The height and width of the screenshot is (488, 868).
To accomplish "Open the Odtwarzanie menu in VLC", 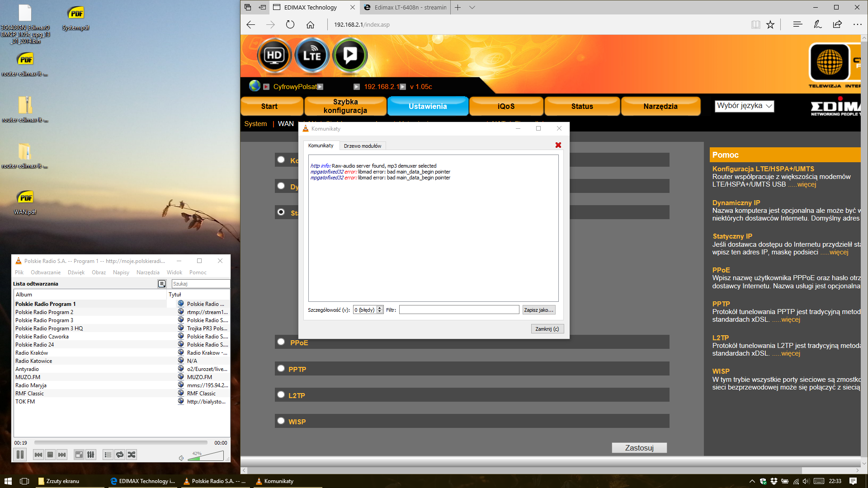I will point(46,272).
